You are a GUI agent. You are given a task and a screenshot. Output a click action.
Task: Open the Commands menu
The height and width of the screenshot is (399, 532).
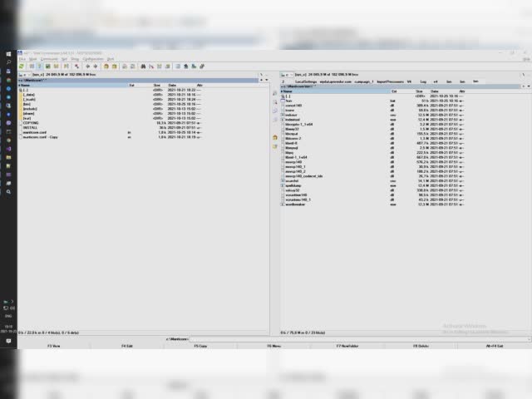click(x=49, y=59)
